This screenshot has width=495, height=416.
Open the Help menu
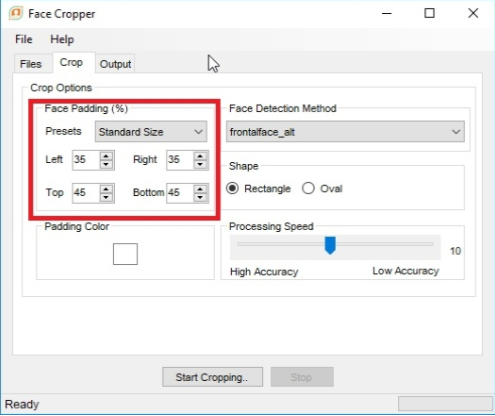[x=62, y=39]
